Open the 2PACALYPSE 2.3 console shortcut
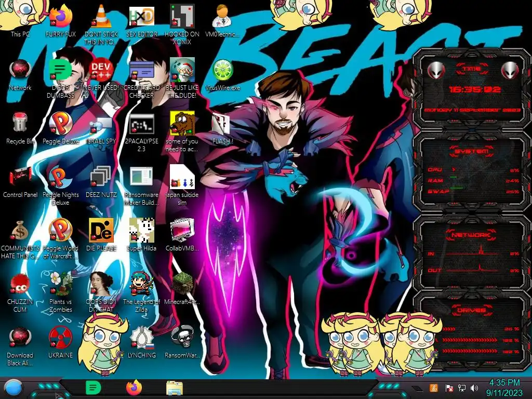This screenshot has height=399, width=532. [x=141, y=132]
